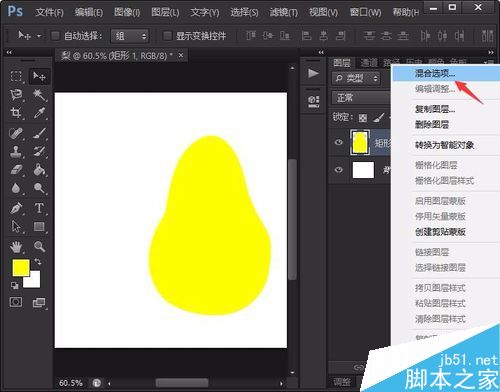Collapse the icon panel dock arrows

pyautogui.click(x=321, y=52)
